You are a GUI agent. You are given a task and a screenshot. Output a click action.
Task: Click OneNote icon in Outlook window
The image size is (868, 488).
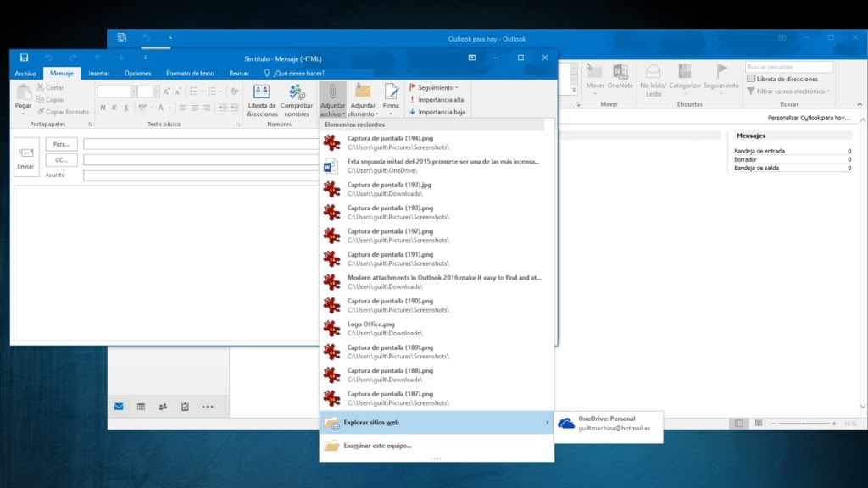620,77
